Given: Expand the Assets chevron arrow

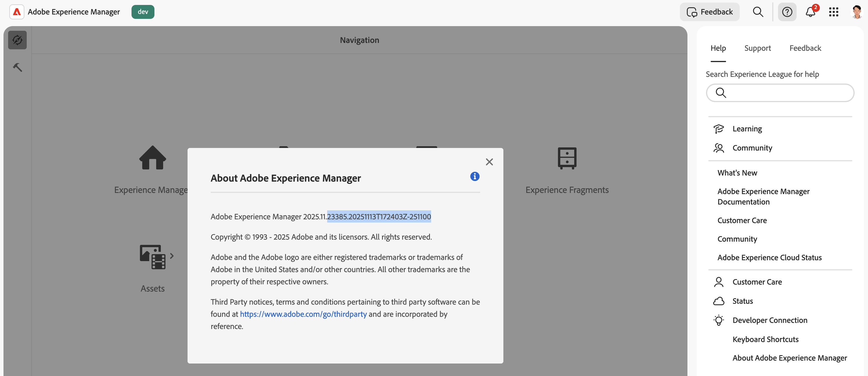Looking at the screenshot, I should coord(172,256).
